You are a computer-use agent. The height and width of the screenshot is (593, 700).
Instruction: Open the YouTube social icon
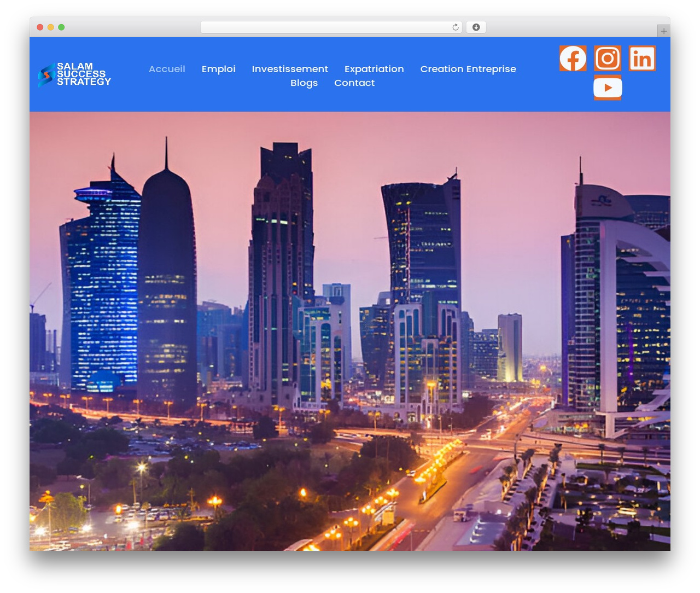pos(608,88)
